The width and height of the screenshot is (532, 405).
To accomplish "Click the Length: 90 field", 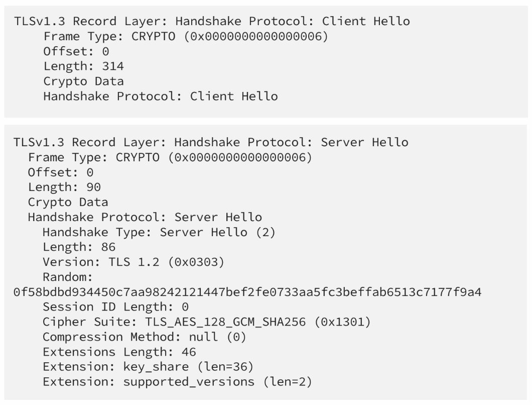I will (x=64, y=187).
